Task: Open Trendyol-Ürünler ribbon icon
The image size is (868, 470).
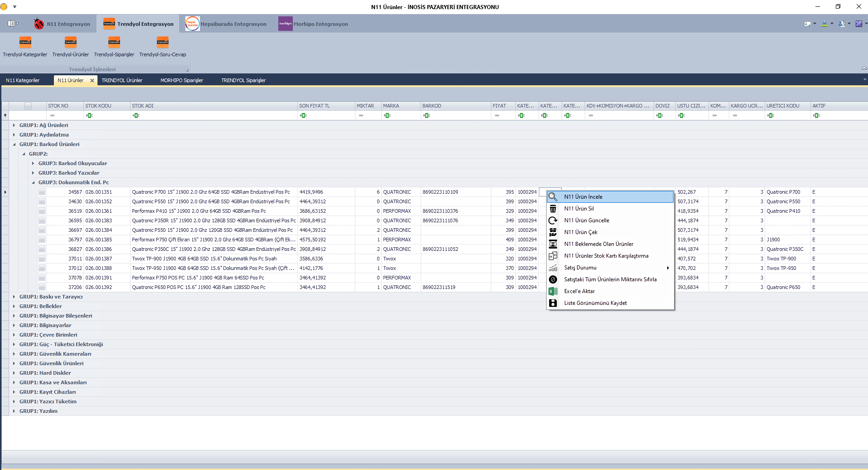Action: pos(70,42)
